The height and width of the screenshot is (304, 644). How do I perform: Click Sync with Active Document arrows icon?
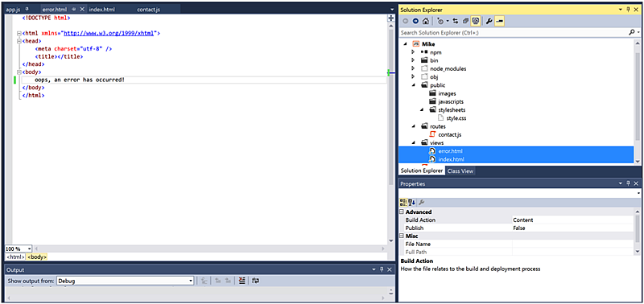455,21
